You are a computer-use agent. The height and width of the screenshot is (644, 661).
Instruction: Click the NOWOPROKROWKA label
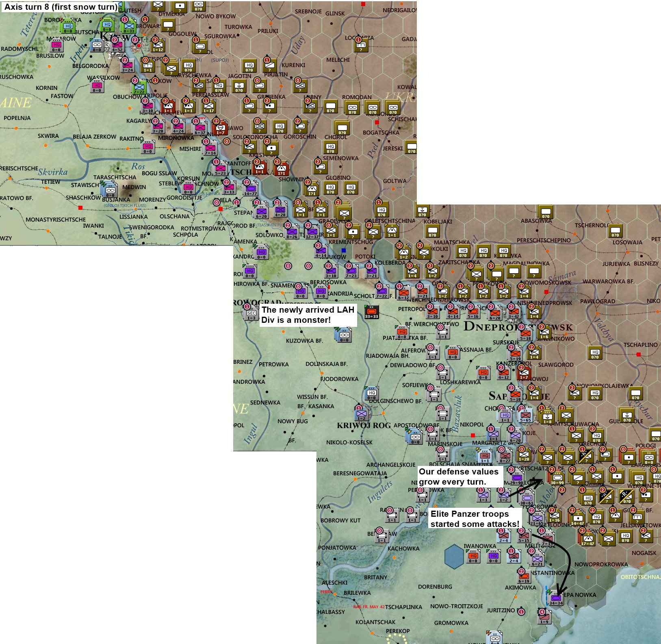[x=601, y=564]
